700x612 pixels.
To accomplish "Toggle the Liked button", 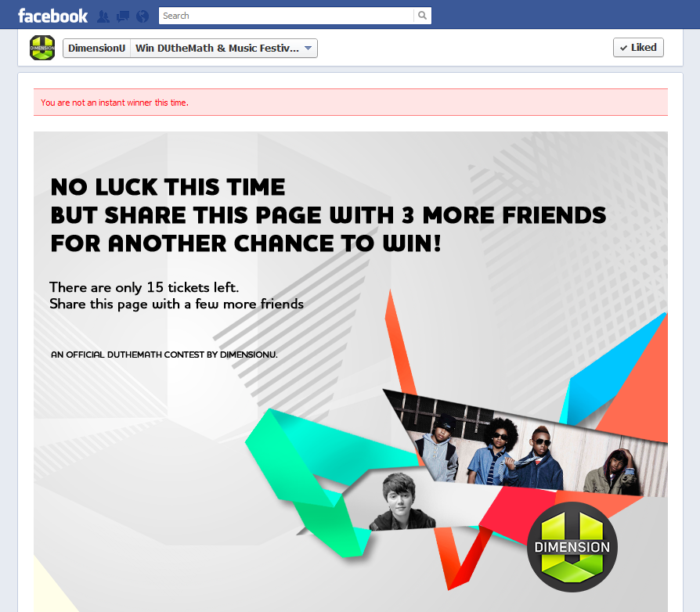I will (638, 47).
